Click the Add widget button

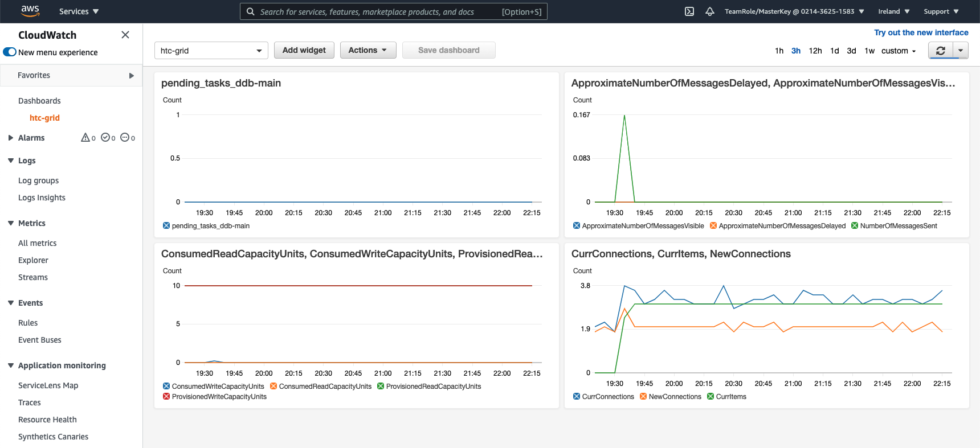tap(304, 50)
